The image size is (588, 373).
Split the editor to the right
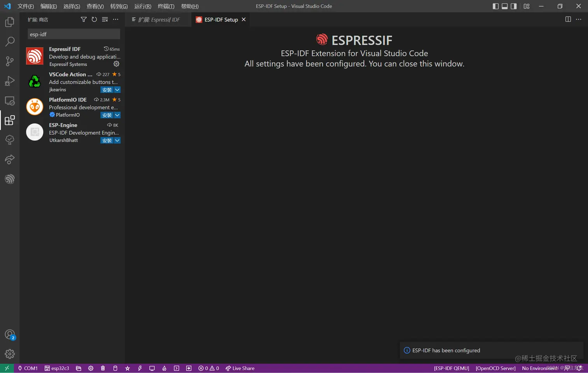[568, 19]
